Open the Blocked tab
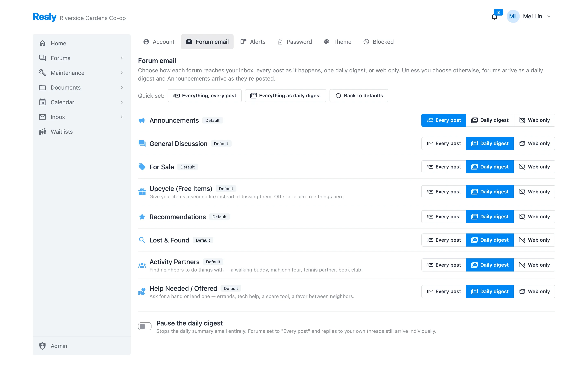The height and width of the screenshot is (368, 588). tap(378, 42)
